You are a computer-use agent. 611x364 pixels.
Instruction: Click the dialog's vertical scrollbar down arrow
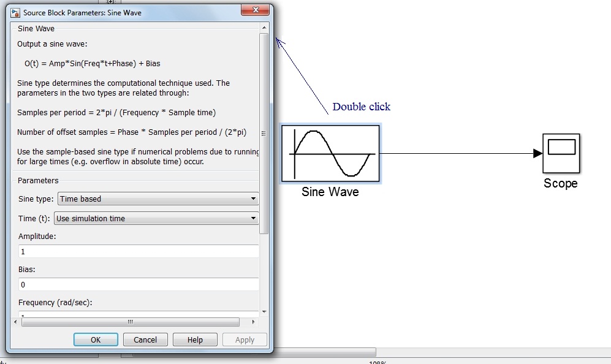coord(264,311)
